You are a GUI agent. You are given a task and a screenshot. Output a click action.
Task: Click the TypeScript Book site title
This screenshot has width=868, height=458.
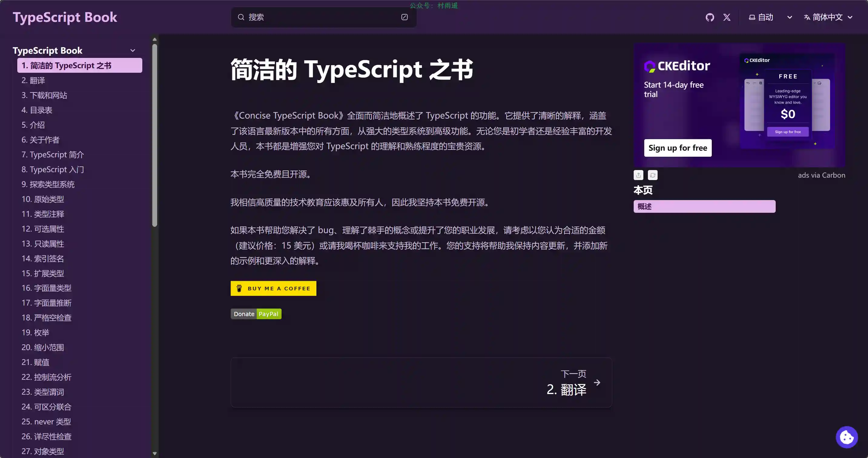(x=65, y=17)
